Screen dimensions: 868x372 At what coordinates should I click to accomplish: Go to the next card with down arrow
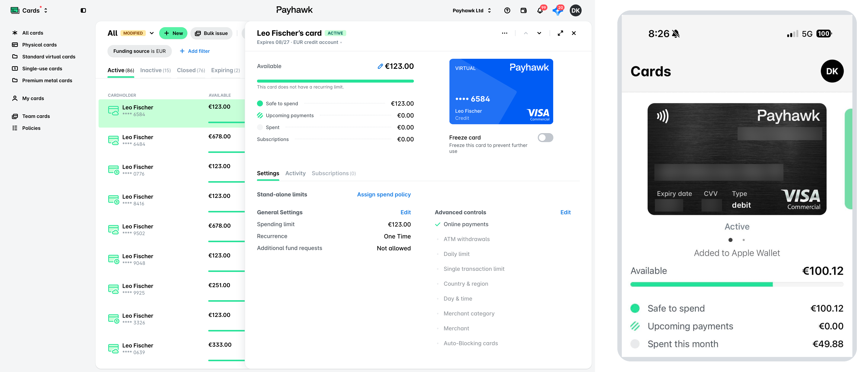click(x=539, y=33)
